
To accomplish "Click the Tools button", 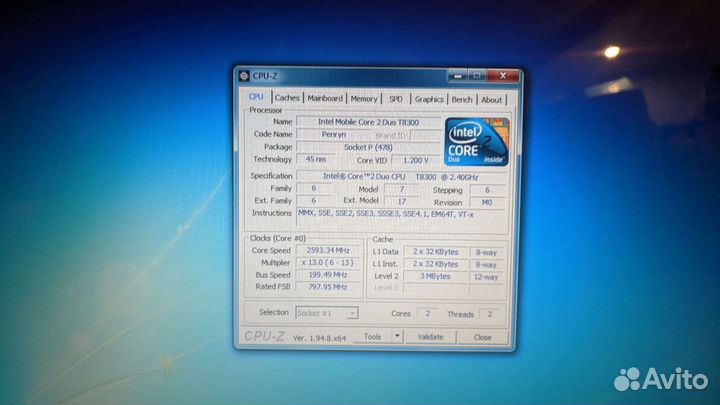I will pos(372,337).
